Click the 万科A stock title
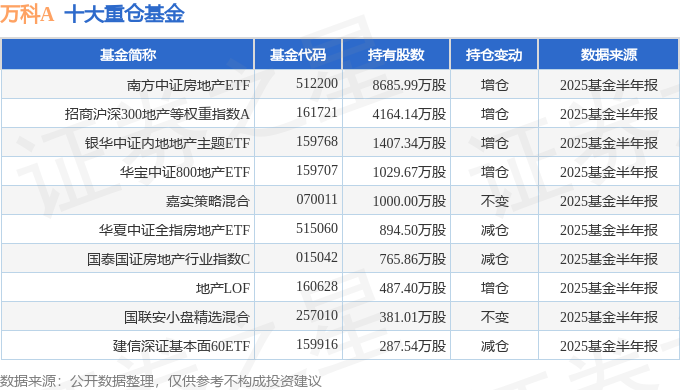The width and height of the screenshot is (680, 390). tap(27, 14)
